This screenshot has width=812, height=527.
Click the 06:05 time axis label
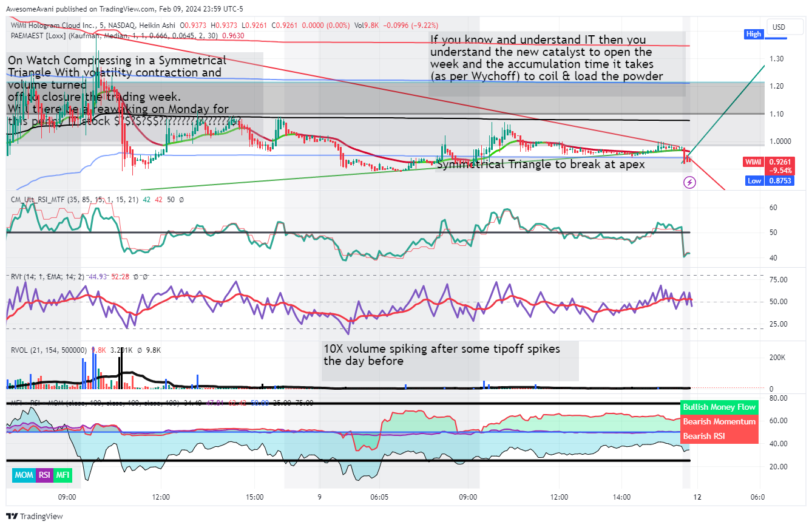coord(379,497)
